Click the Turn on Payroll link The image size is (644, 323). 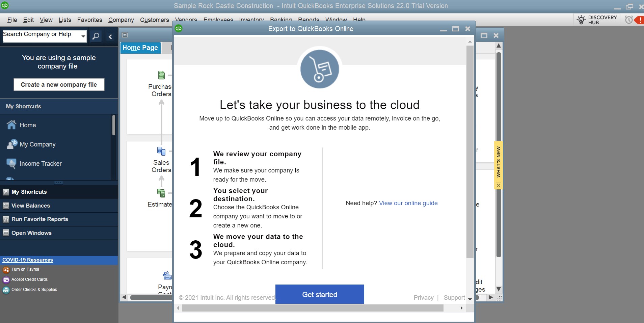click(x=25, y=269)
